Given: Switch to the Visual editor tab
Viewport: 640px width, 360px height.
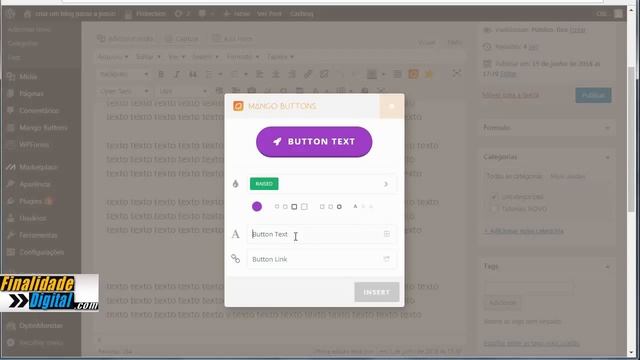Looking at the screenshot, I should point(427,42).
